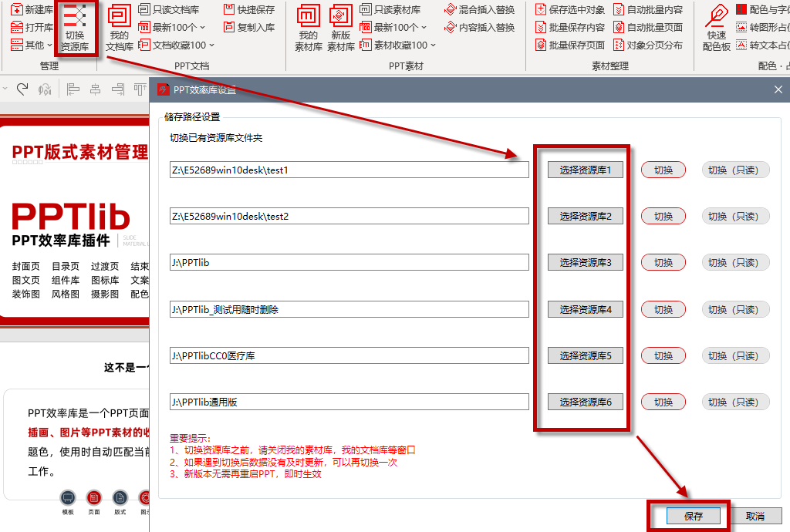The image size is (790, 532).
Task: Close the PPT效率库设置 dialog
Action: [x=778, y=89]
